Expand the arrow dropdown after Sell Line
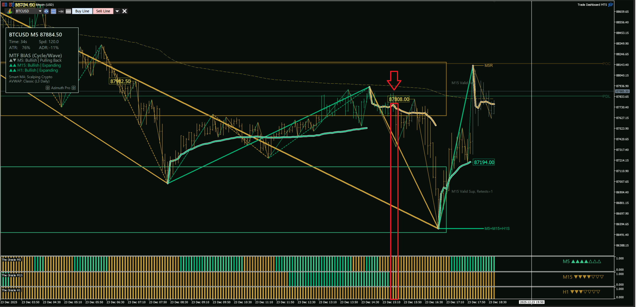This screenshot has height=307, width=644. (x=117, y=11)
